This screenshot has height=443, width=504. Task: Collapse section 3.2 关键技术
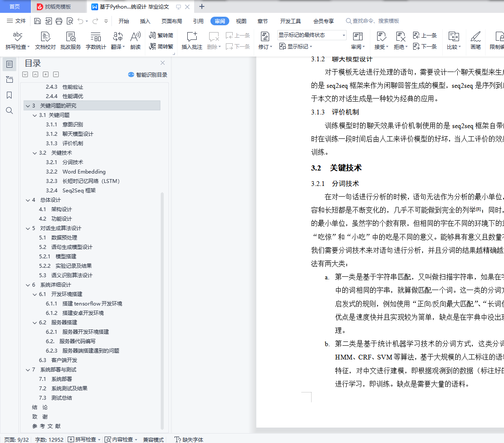coord(35,153)
